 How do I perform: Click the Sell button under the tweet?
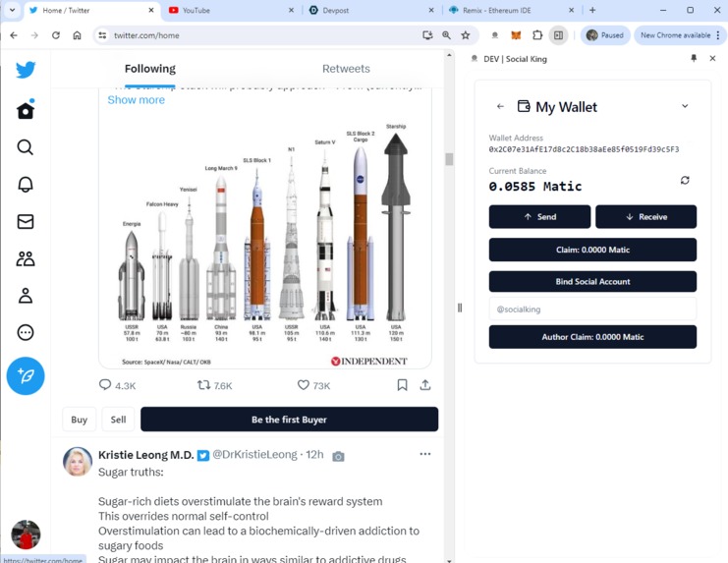(118, 420)
